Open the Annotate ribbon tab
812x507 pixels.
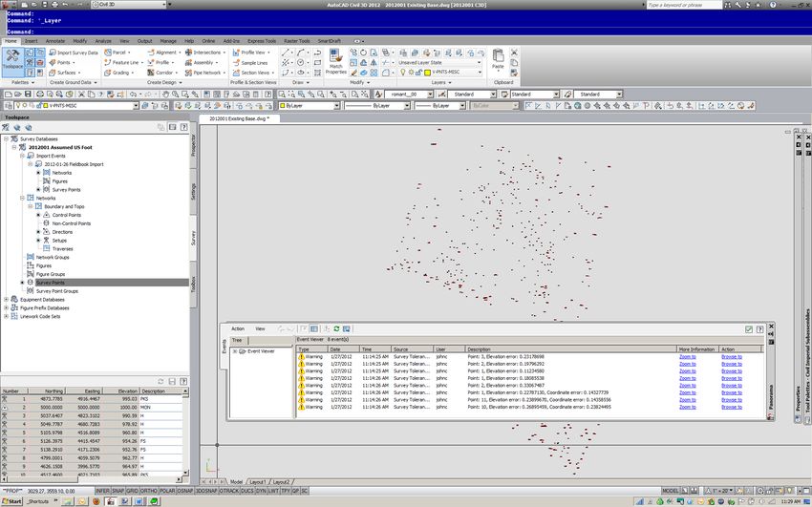[54, 41]
